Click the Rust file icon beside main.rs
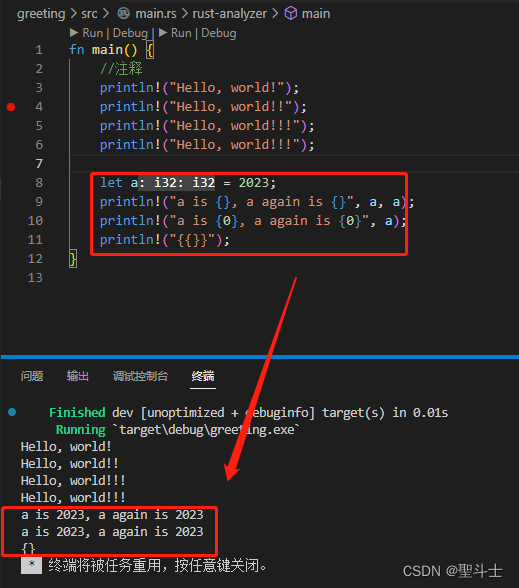The image size is (519, 588). [x=123, y=14]
